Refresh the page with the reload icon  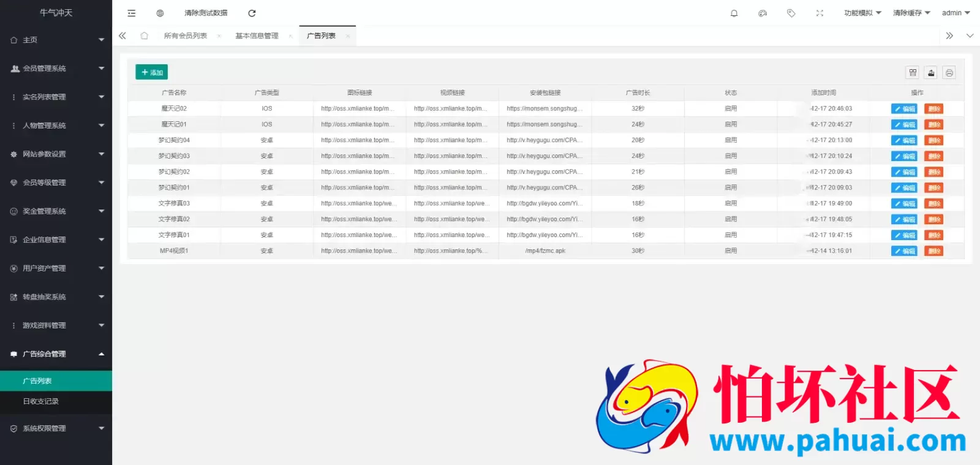(252, 13)
